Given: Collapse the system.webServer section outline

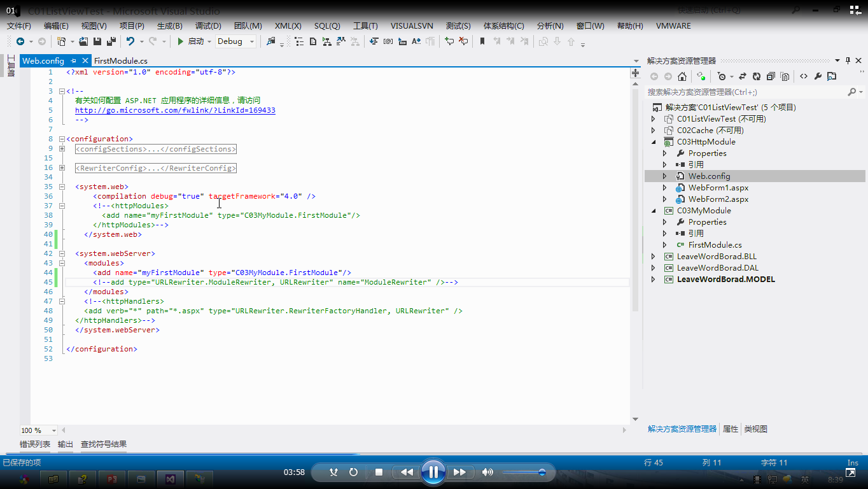Looking at the screenshot, I should [61, 254].
